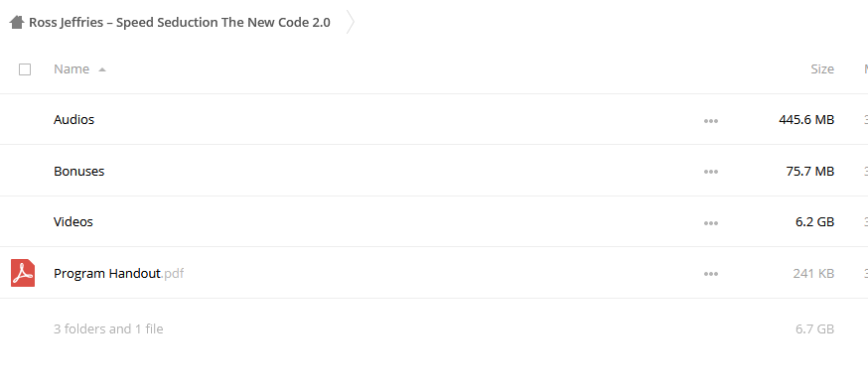Screen dimensions: 868x391
Task: Select the 6.2 GB Videos size
Action: pyautogui.click(x=814, y=221)
